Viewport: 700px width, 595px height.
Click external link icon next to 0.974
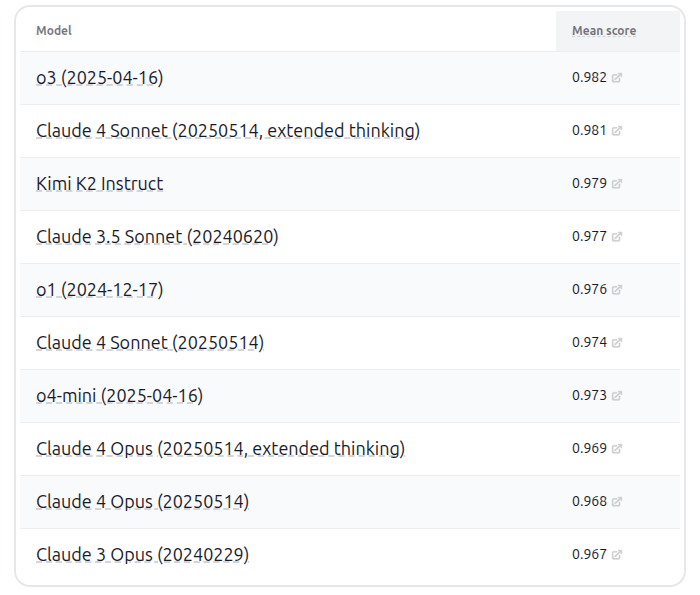[617, 343]
